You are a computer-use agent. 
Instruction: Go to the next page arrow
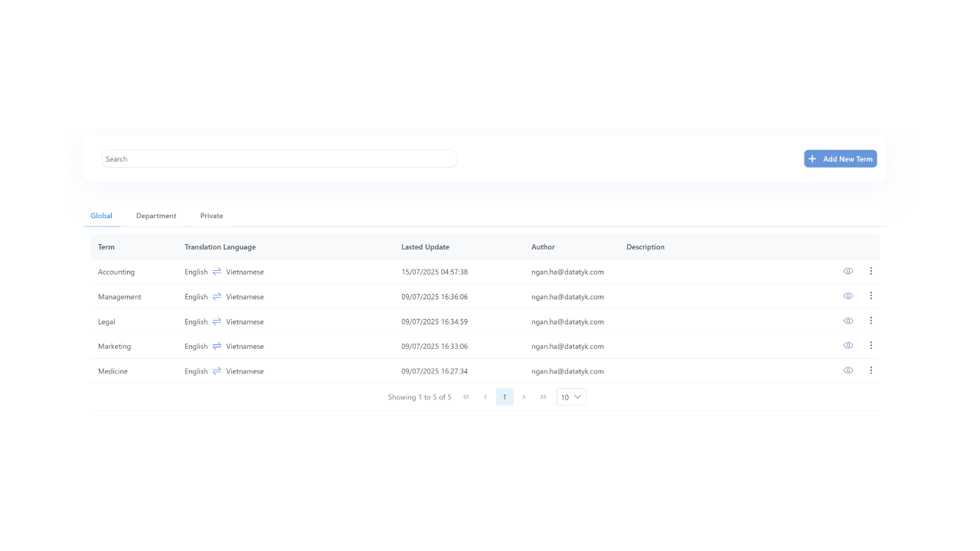tap(524, 397)
